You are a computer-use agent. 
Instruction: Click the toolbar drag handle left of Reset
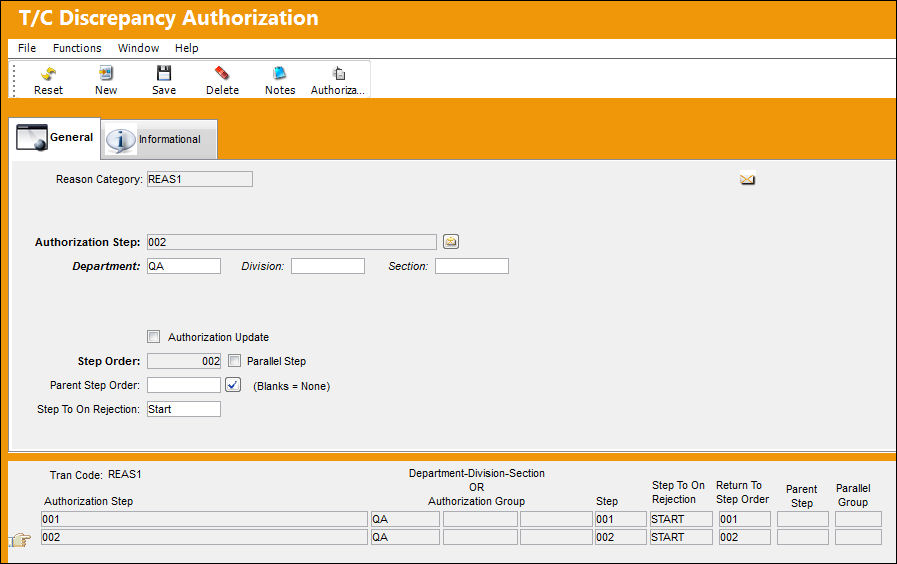14,80
